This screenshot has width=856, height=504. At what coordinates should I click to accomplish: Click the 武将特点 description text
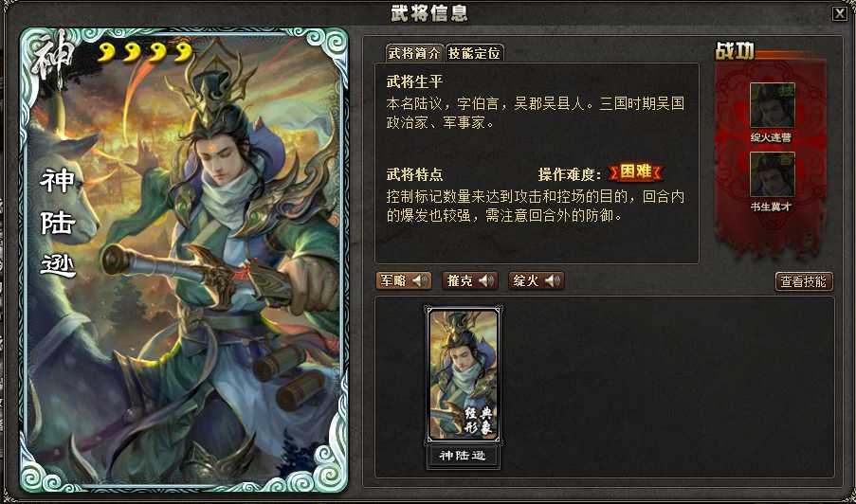[535, 206]
